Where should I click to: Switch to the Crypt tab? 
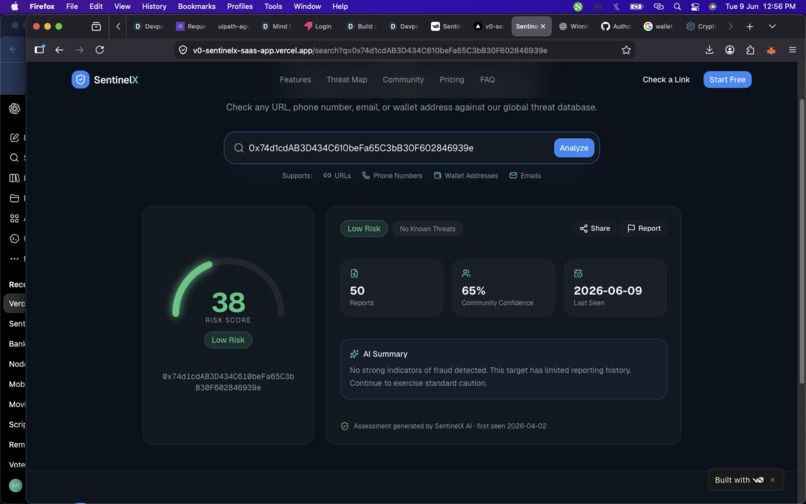[701, 26]
